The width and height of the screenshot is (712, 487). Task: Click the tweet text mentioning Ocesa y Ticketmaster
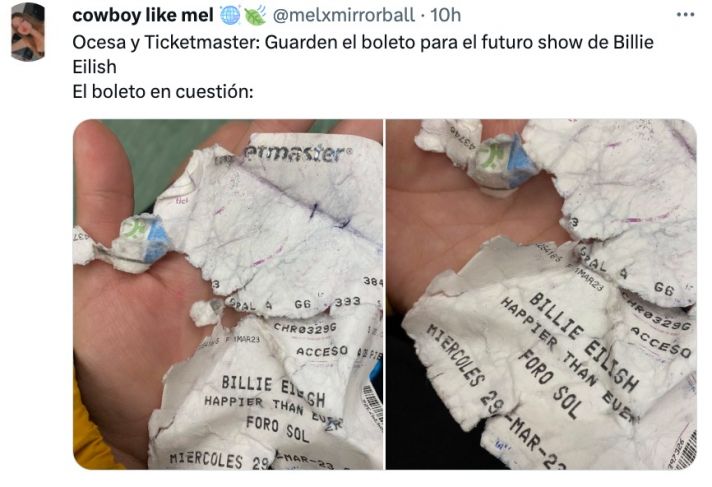363,55
